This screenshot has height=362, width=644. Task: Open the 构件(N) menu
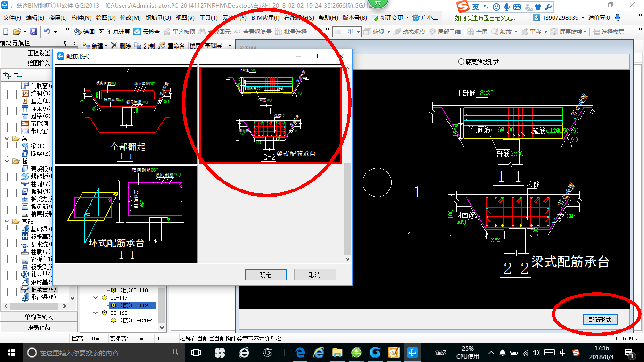click(x=82, y=17)
